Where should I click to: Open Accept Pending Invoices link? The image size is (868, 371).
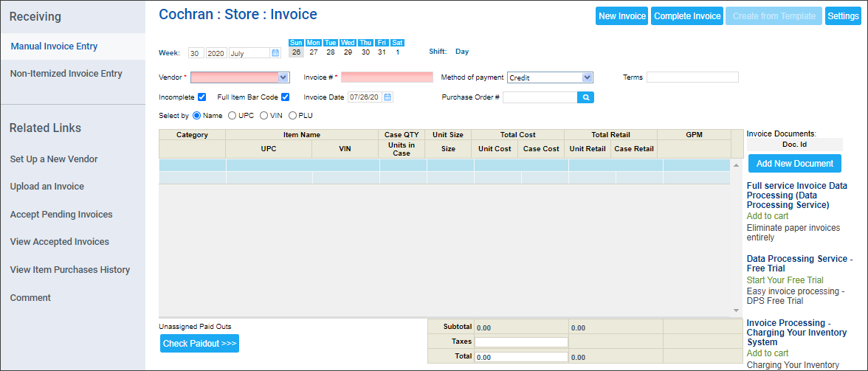[61, 215]
